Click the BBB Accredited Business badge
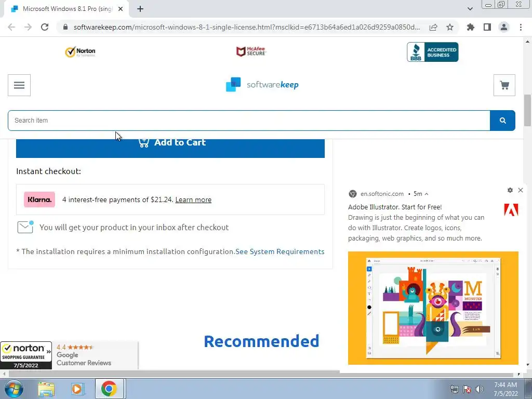Image resolution: width=532 pixels, height=399 pixels. click(433, 52)
